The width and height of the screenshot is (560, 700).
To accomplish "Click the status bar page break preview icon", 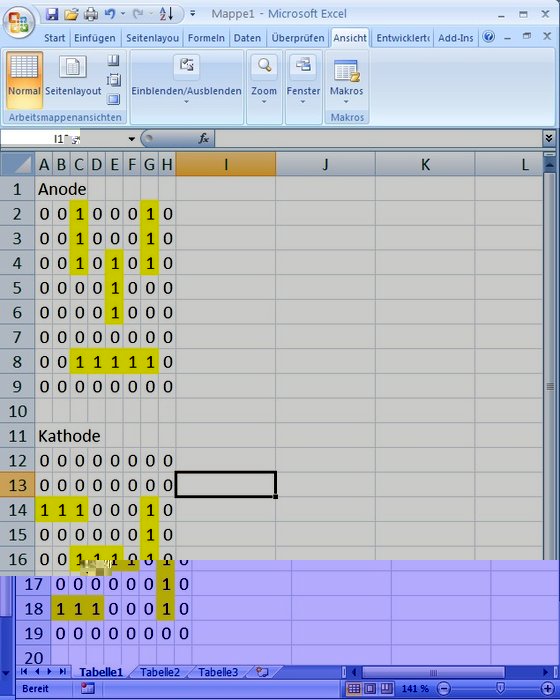I will tap(386, 688).
